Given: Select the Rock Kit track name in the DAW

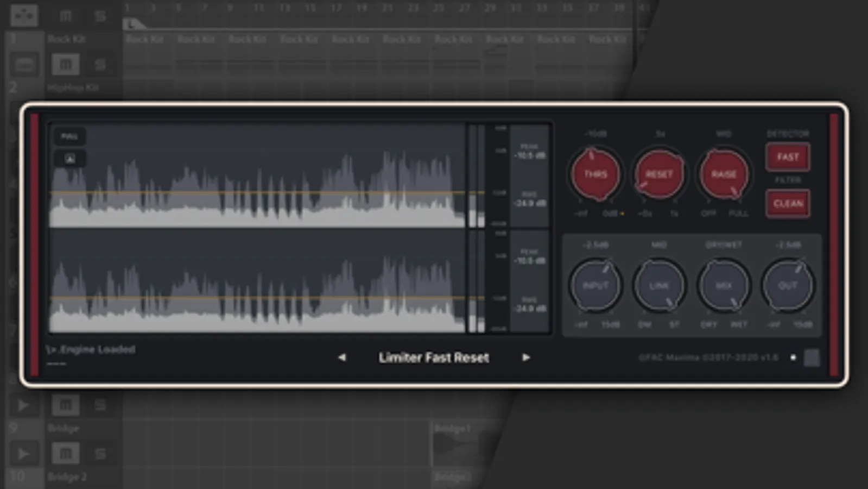Looking at the screenshot, I should [x=66, y=39].
